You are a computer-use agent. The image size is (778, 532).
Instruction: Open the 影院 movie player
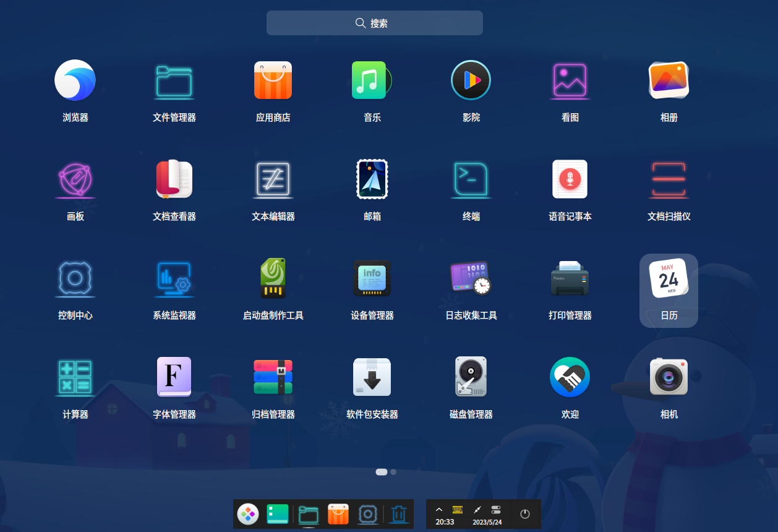[x=471, y=80]
